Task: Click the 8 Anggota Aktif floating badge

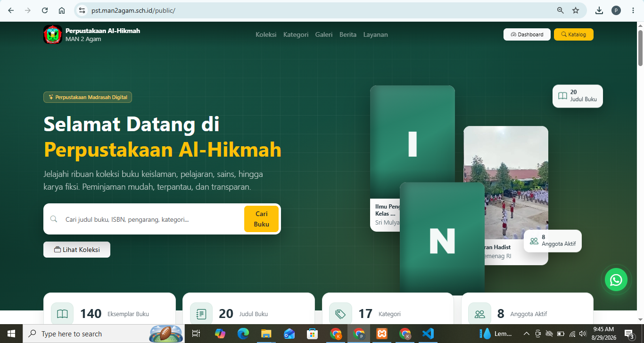Action: [x=553, y=241]
